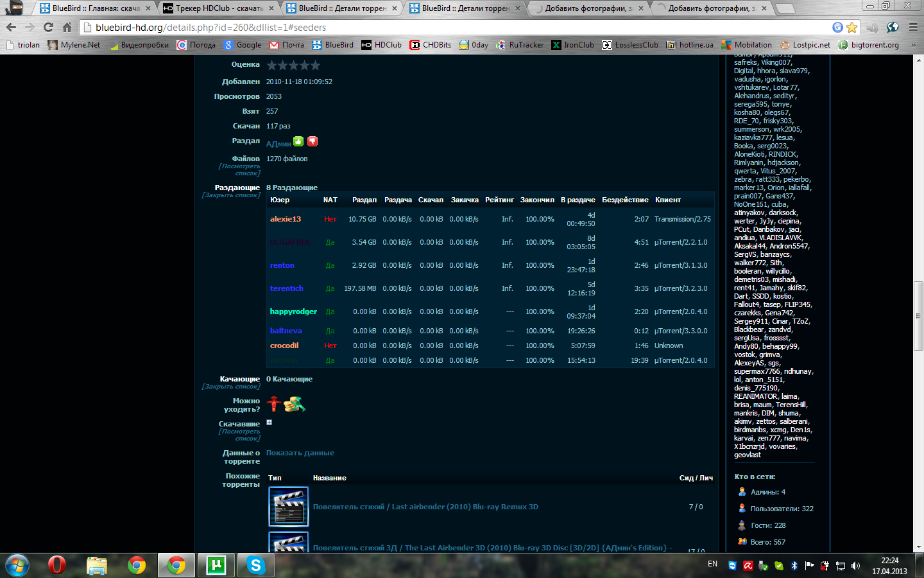Click the network connection tray icon
Image resolution: width=924 pixels, height=578 pixels.
[840, 566]
